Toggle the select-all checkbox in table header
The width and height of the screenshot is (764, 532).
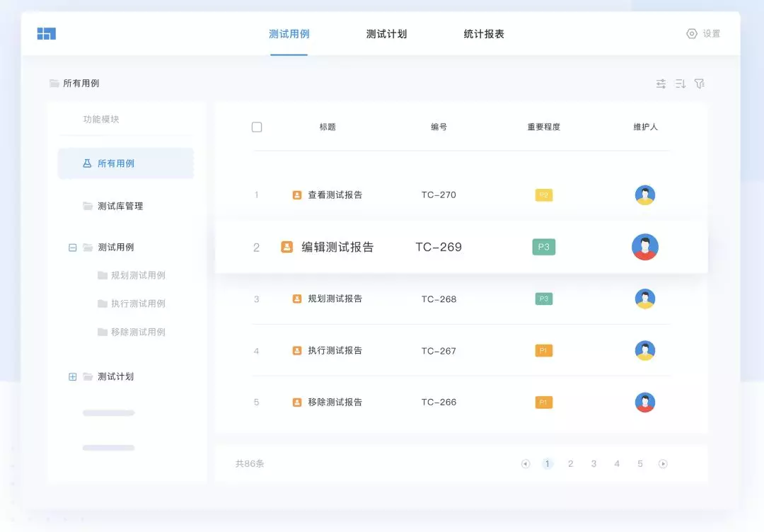pyautogui.click(x=257, y=127)
